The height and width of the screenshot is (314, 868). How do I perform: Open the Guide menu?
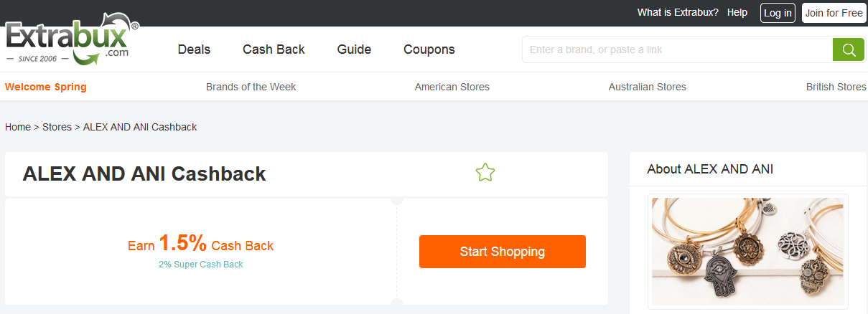click(x=354, y=49)
